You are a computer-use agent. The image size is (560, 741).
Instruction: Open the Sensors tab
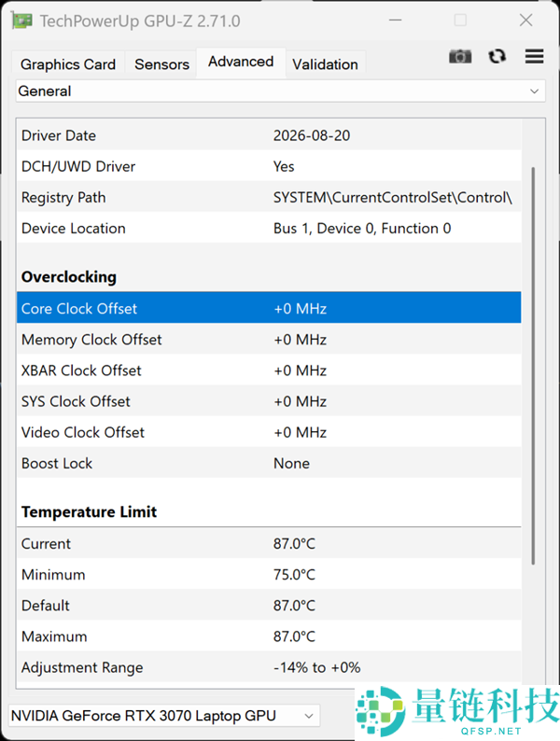161,64
